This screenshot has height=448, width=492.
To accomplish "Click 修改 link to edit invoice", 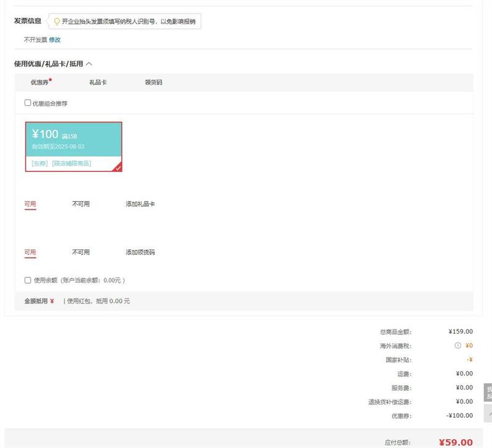I will 55,40.
